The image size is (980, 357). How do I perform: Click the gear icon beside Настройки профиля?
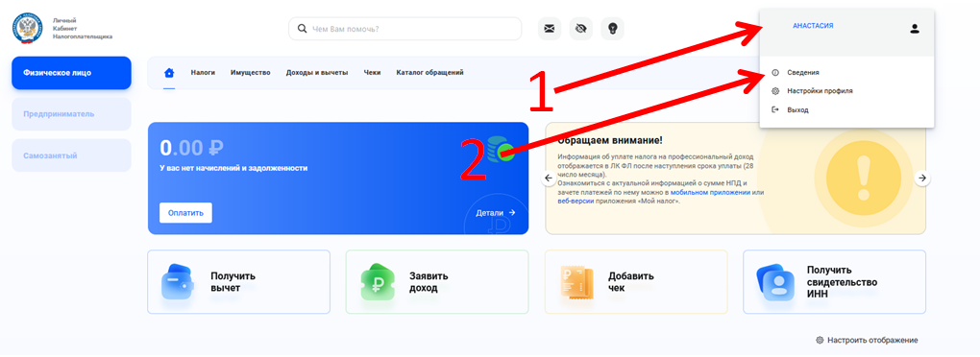[x=775, y=91]
